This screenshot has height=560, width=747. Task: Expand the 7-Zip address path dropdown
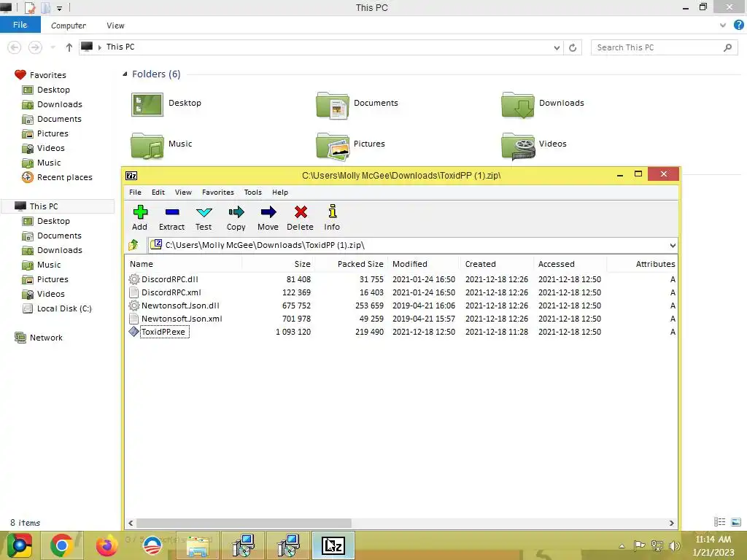pyautogui.click(x=672, y=246)
